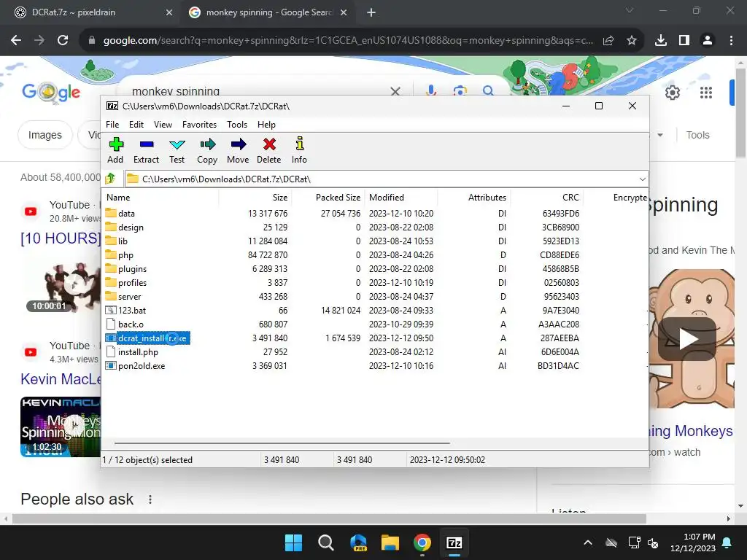Open Chrome three-dot menu
747x560 pixels.
coord(731,41)
